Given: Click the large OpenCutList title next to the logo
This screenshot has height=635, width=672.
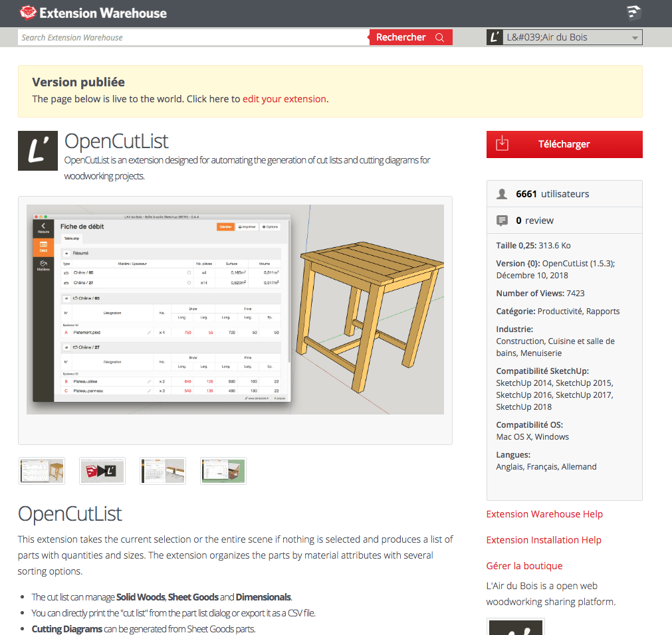Looking at the screenshot, I should (116, 141).
